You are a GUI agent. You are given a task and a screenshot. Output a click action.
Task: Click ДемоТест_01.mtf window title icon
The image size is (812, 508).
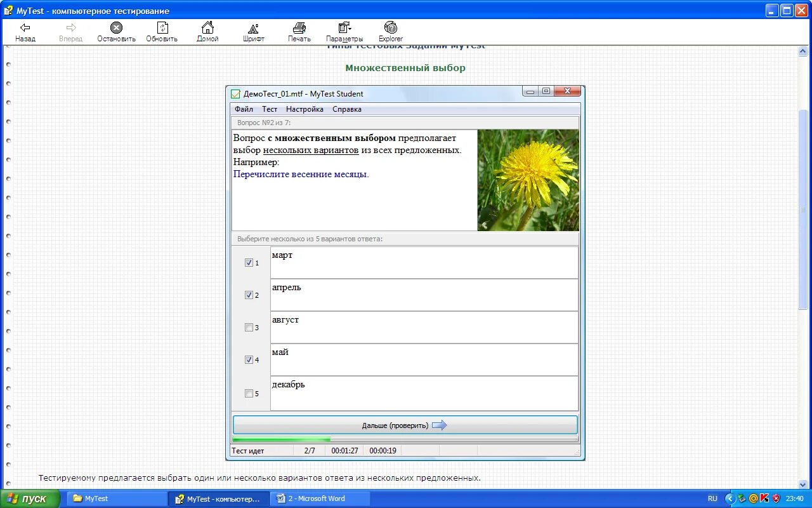235,94
